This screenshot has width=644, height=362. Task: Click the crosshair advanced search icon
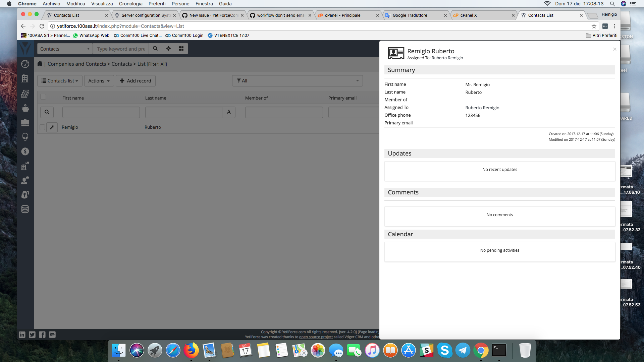point(168,49)
